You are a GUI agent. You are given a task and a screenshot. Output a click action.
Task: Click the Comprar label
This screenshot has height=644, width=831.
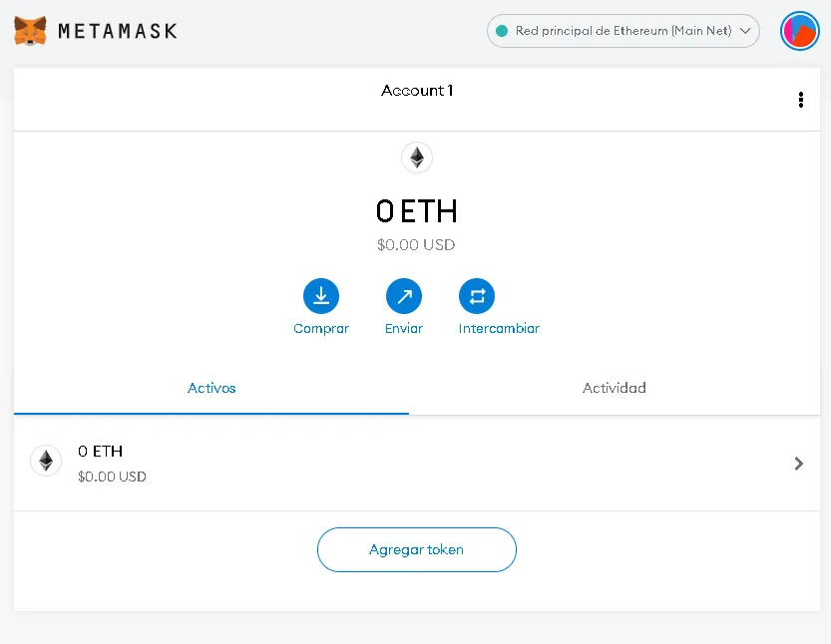321,329
